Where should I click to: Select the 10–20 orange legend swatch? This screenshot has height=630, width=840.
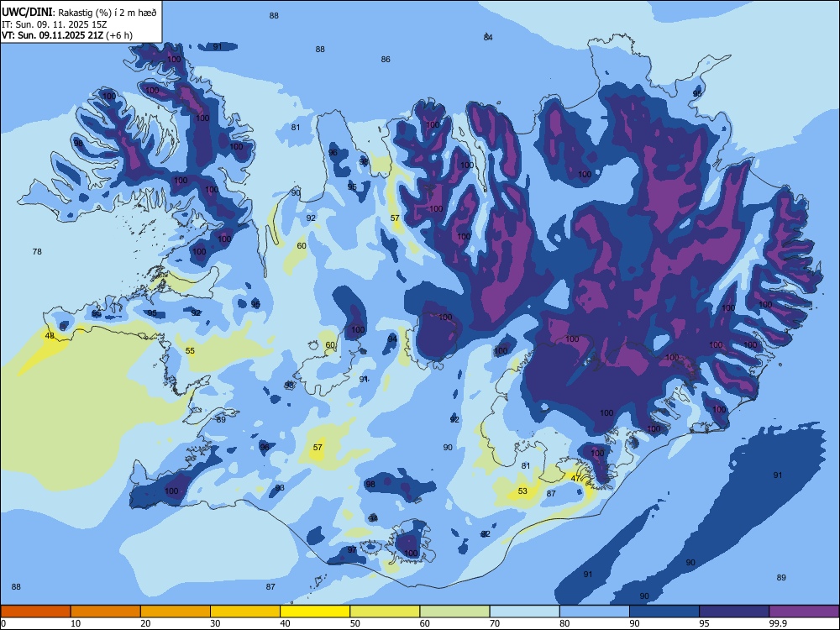coord(106,612)
